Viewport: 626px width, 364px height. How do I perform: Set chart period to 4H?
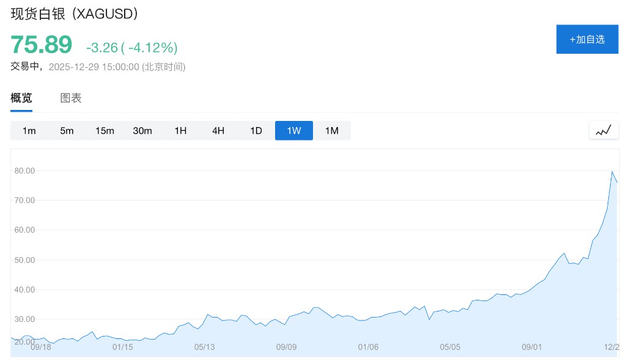tap(218, 131)
